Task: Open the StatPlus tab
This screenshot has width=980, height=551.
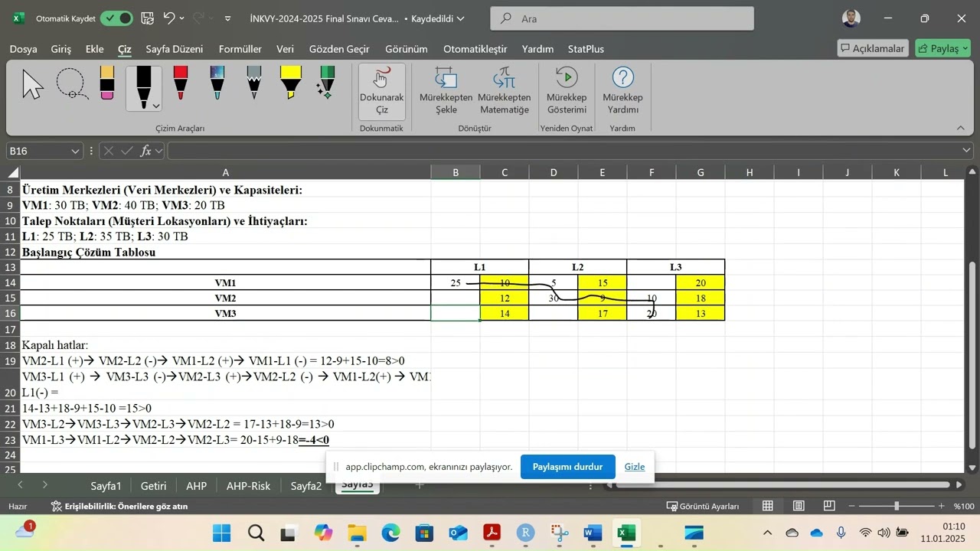Action: tap(586, 49)
